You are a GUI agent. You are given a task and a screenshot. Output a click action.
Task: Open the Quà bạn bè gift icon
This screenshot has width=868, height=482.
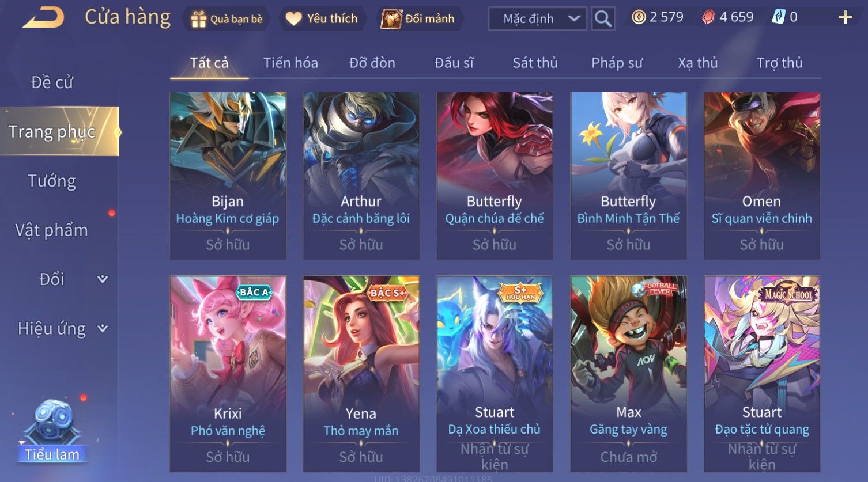[199, 19]
